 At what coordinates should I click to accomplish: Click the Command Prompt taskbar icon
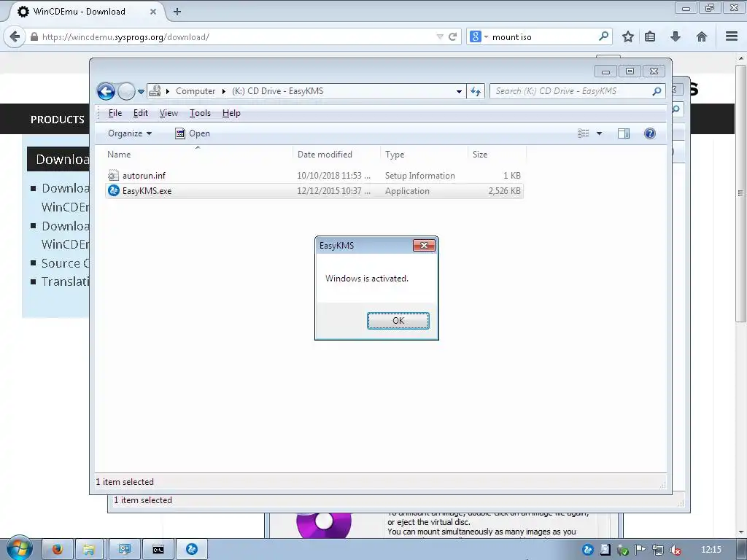click(158, 550)
